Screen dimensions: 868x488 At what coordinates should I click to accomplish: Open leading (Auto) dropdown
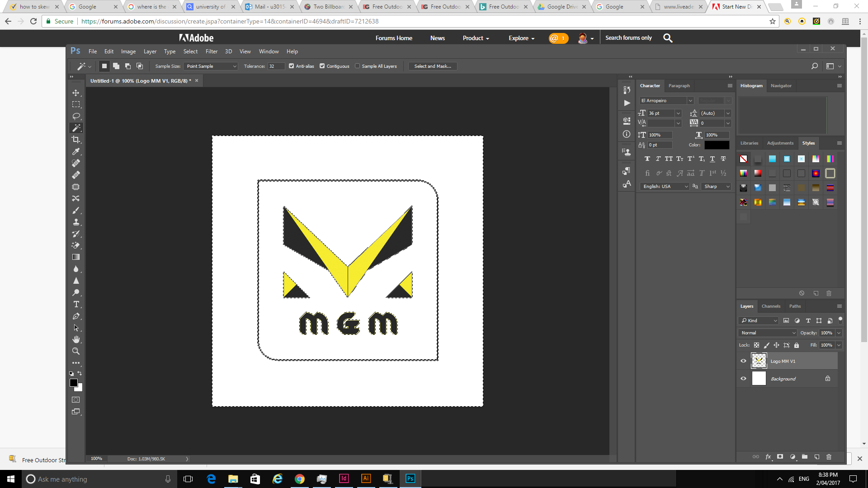pos(728,113)
